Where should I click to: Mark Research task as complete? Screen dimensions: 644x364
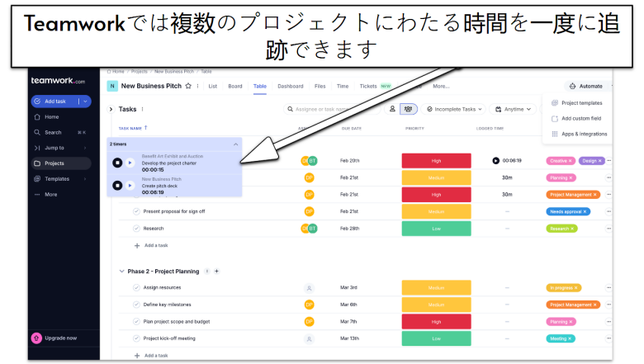pos(136,228)
